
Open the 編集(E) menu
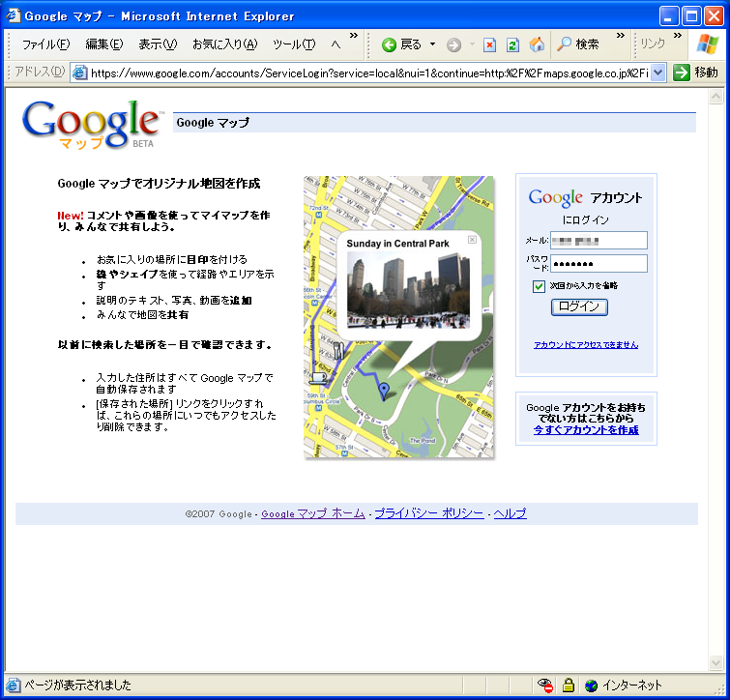coord(103,44)
